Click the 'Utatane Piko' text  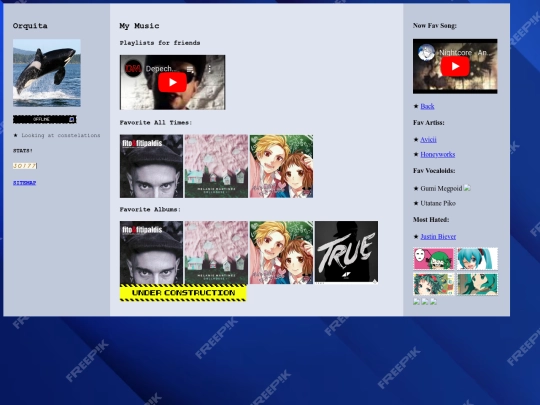(x=438, y=203)
